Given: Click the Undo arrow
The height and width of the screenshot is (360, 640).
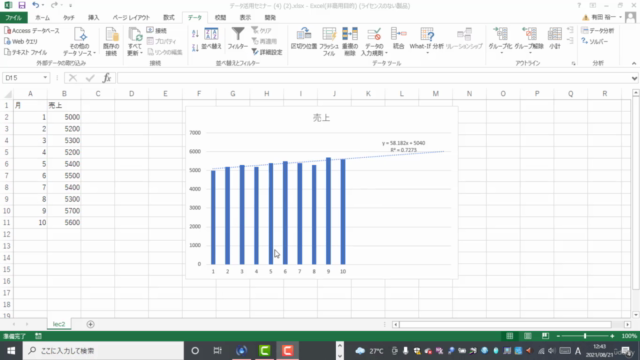Looking at the screenshot, I should point(36,5).
